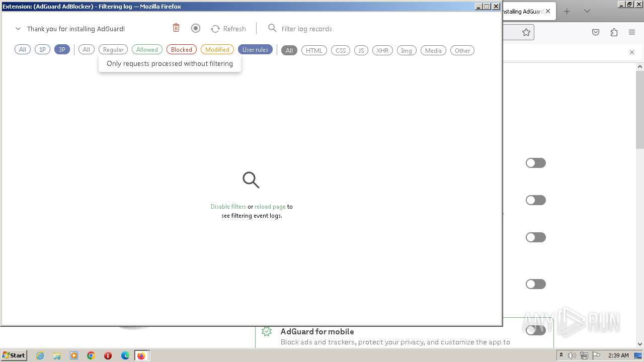Open Firefox application hamburger menu

click(x=632, y=32)
